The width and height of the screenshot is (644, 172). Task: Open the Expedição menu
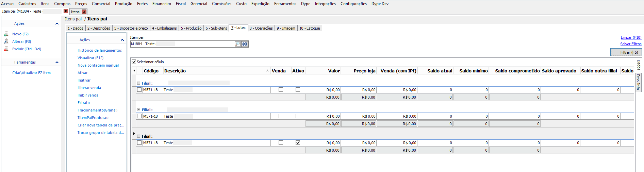(260, 4)
